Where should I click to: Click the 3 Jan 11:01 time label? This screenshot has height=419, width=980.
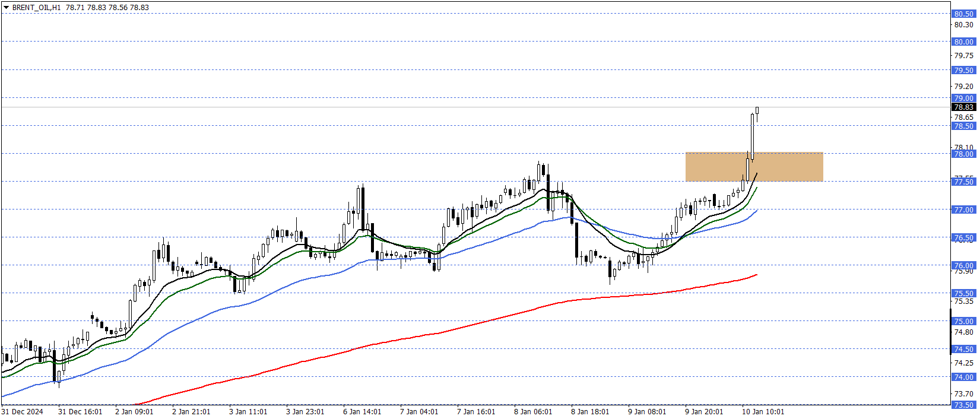[x=248, y=412]
